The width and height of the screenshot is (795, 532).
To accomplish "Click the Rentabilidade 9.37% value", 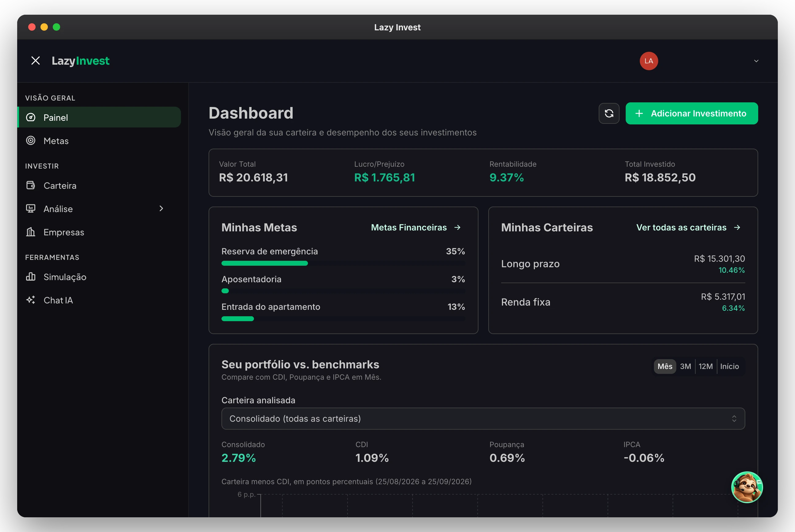I will pos(506,177).
